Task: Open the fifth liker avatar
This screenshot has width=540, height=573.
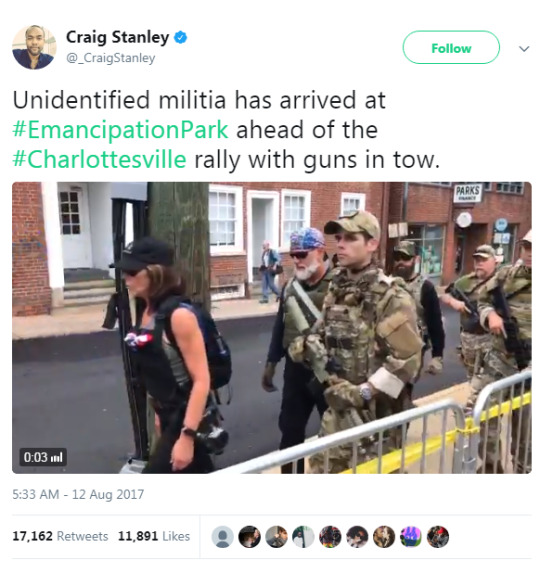Action: [330, 537]
